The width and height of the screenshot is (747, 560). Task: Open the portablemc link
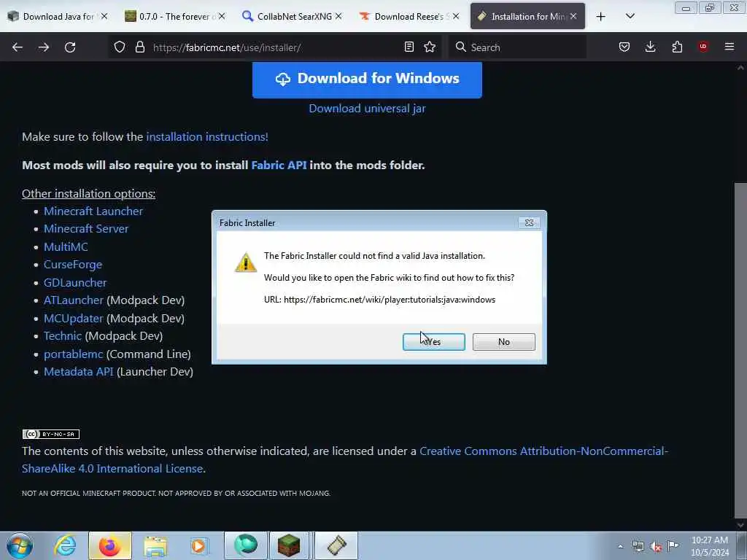coord(74,354)
